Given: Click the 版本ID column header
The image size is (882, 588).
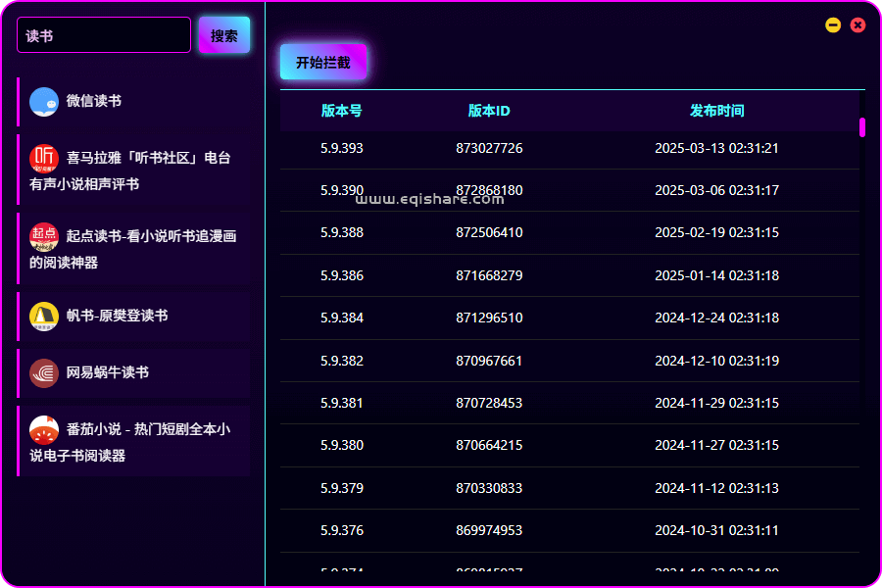Looking at the screenshot, I should [x=488, y=111].
